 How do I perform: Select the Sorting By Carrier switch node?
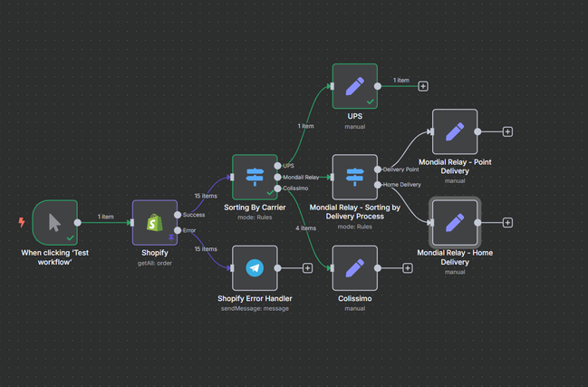[x=255, y=177]
